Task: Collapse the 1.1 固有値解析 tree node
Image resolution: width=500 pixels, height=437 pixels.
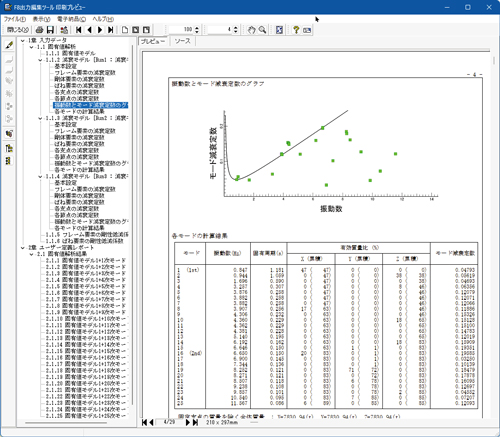Action: (x=32, y=47)
